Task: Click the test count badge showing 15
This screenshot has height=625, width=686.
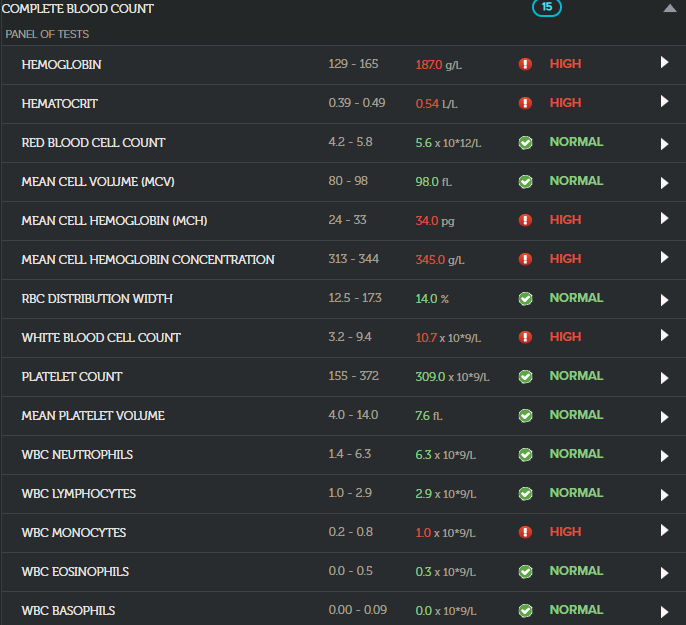Action: coord(546,8)
